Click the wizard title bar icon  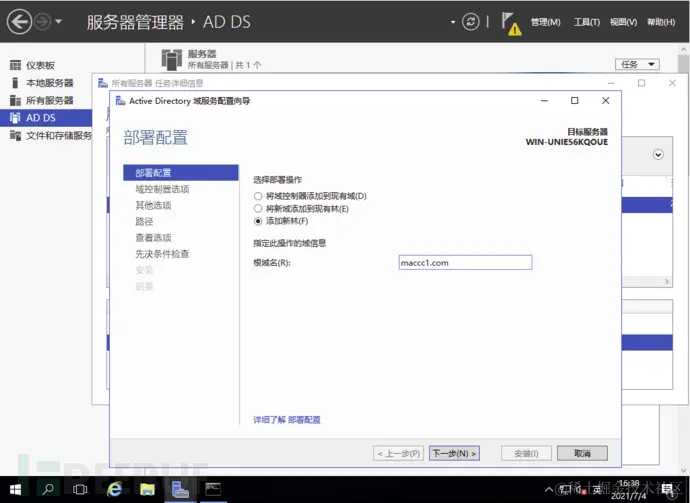[x=120, y=101]
